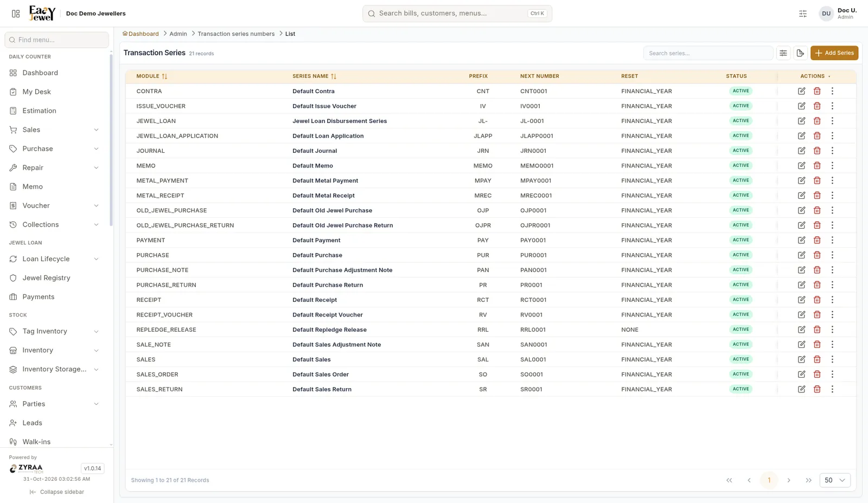Edit the Default Journal series
The image size is (868, 503).
(x=801, y=151)
